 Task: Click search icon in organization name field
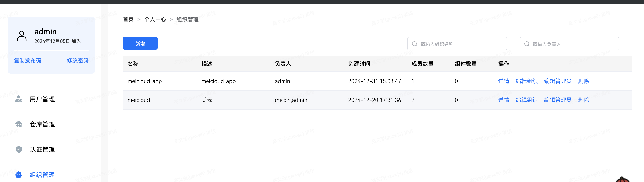[415, 44]
